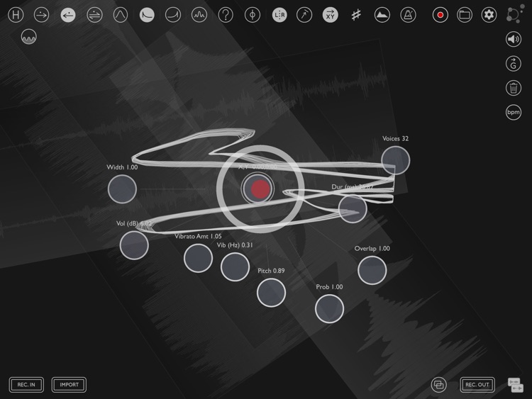Click the metronome icon
532x399 pixels.
click(x=408, y=15)
